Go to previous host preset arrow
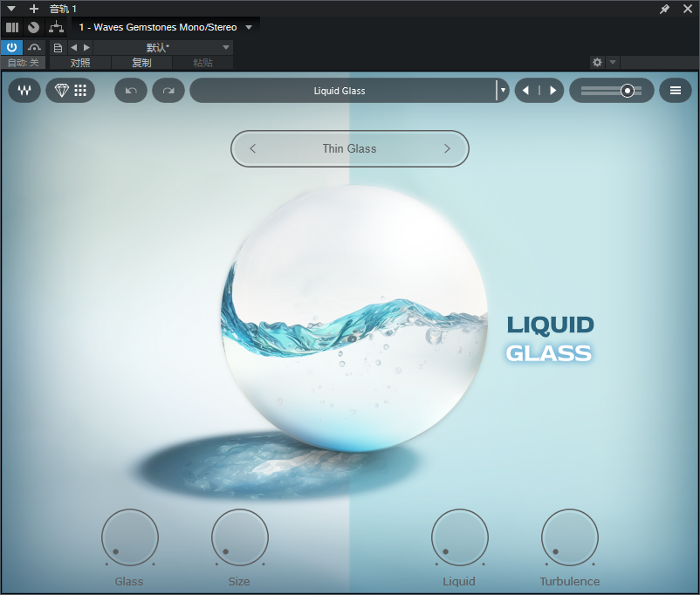Image resolution: width=700 pixels, height=595 pixels. pyautogui.click(x=73, y=47)
